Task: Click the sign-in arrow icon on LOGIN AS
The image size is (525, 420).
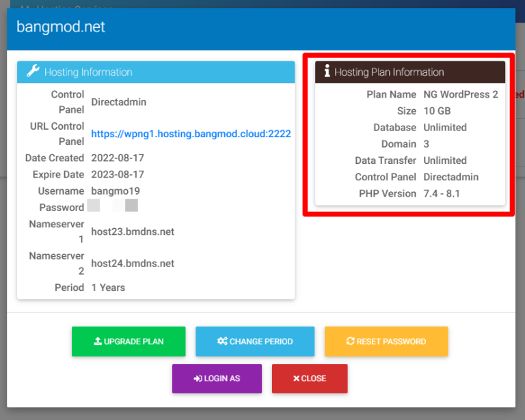Action: point(198,378)
